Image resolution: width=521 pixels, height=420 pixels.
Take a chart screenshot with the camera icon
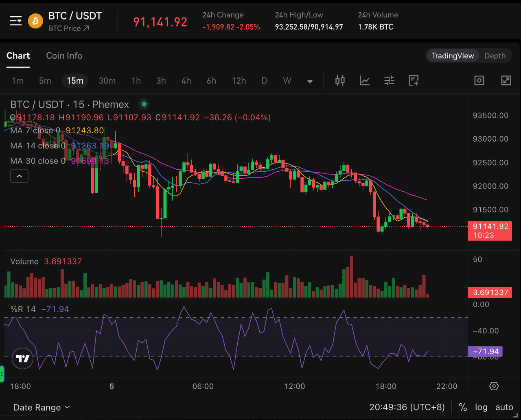tap(479, 81)
